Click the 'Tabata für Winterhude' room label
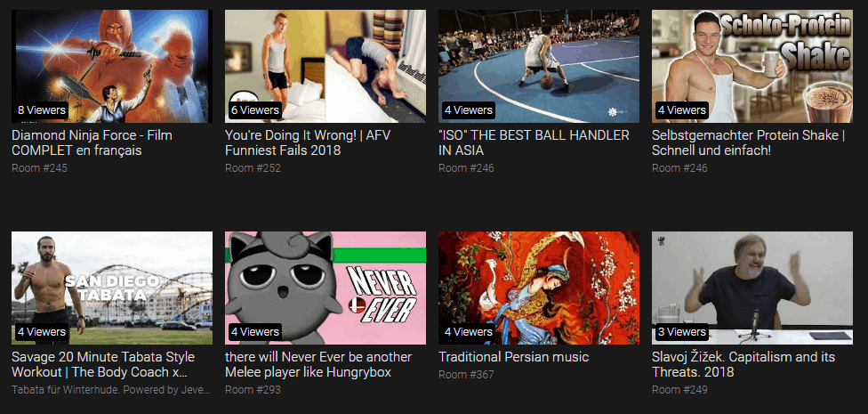Viewport: 868px width, 414px height. pos(111,390)
